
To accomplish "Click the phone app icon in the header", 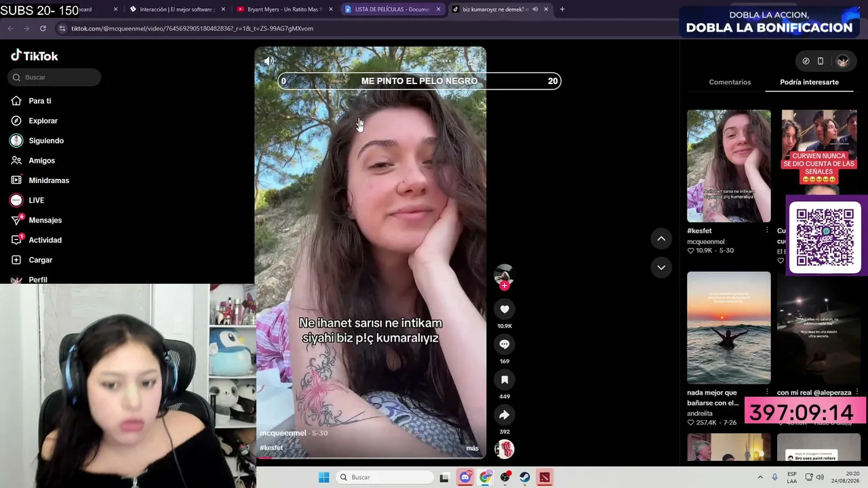I will coord(821,61).
